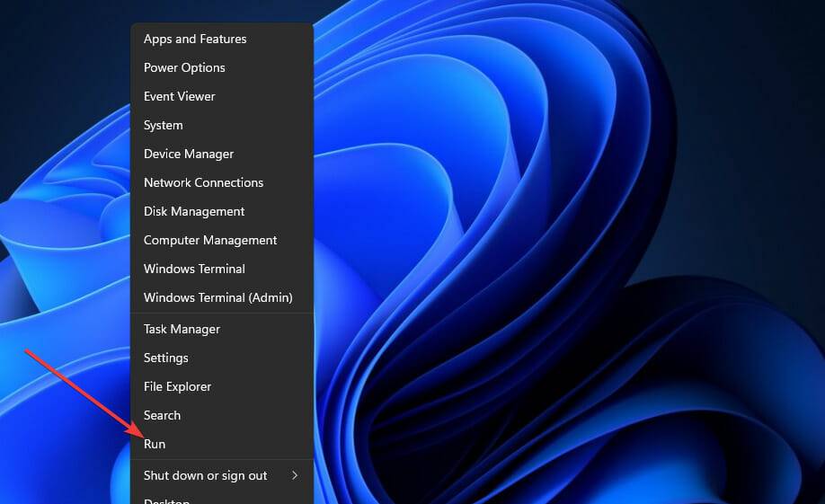Choose Network Connections

[x=203, y=182]
